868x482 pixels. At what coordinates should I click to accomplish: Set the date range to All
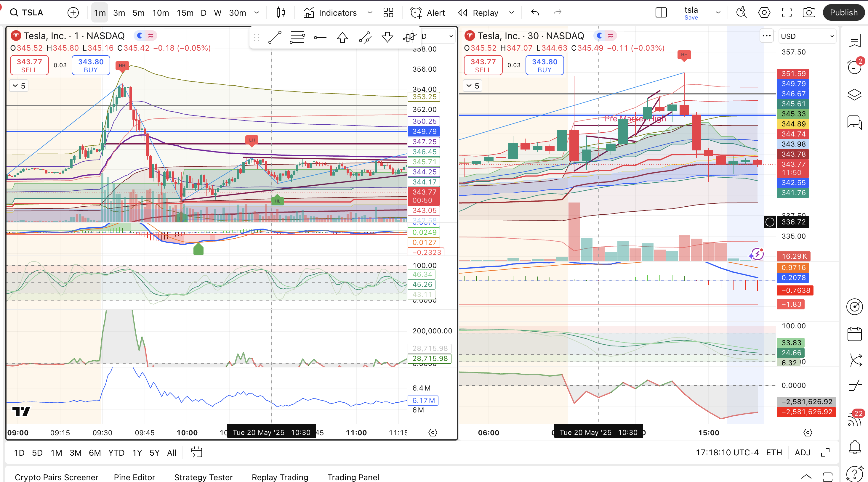(x=172, y=453)
